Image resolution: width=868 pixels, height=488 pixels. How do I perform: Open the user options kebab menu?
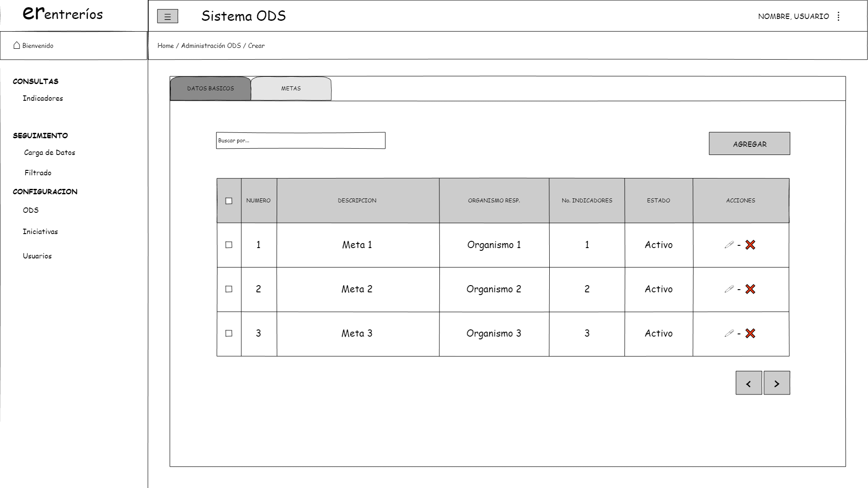[839, 16]
